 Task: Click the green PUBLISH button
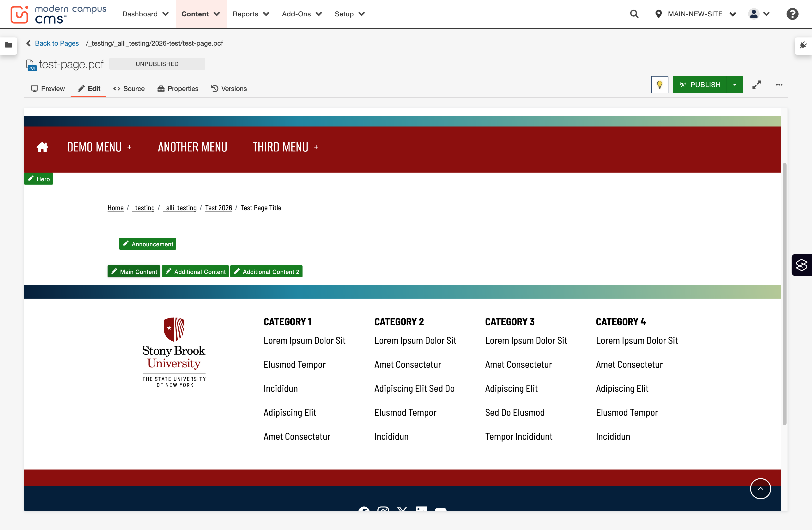[699, 84]
